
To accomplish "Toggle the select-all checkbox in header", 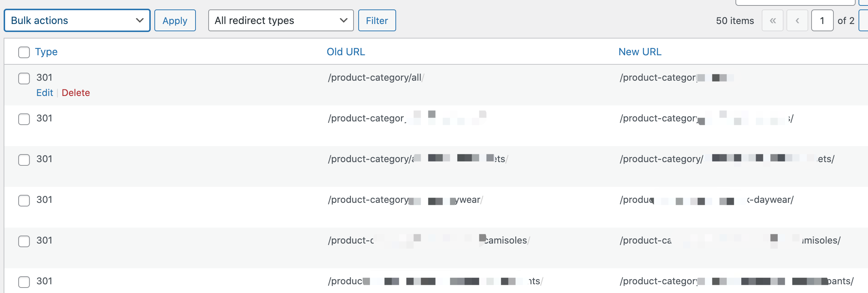I will 24,52.
